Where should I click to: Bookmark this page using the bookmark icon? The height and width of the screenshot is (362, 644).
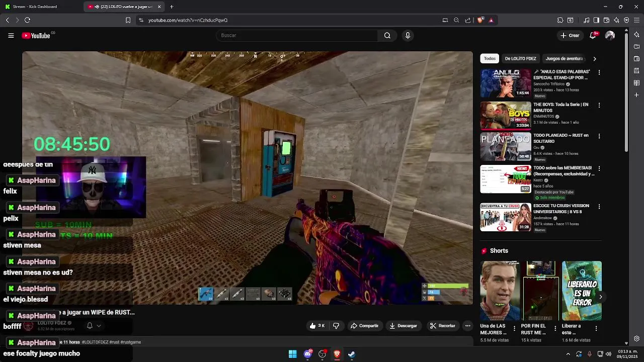point(128,20)
